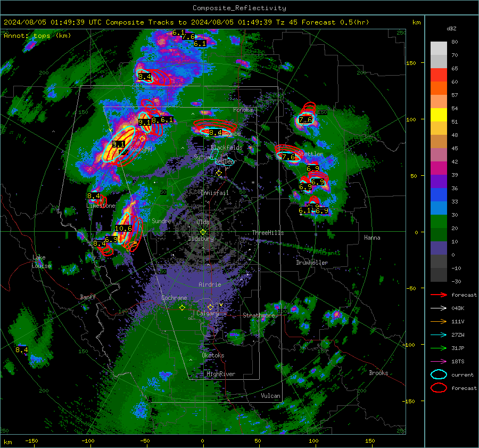Viewport: 479px width, 448px height.
Task: Select the RockyMH label
Action: point(141,149)
